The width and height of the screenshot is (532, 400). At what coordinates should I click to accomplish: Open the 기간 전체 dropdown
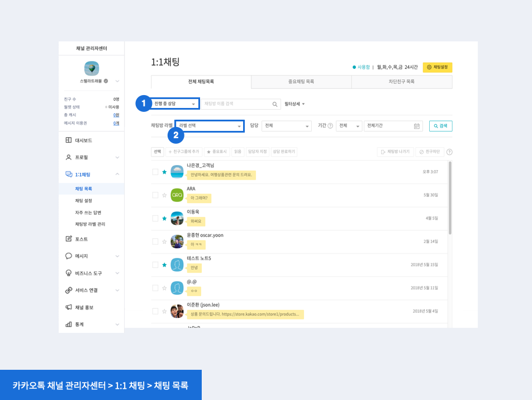[349, 126]
